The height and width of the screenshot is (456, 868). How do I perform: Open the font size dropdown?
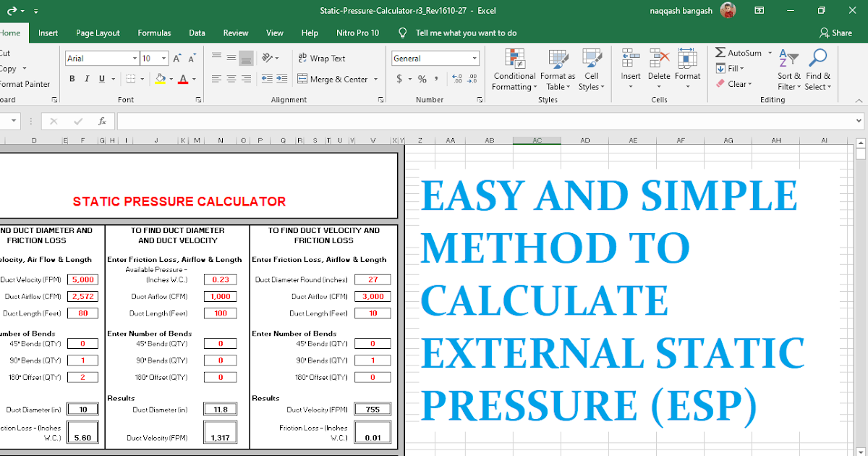pos(164,58)
